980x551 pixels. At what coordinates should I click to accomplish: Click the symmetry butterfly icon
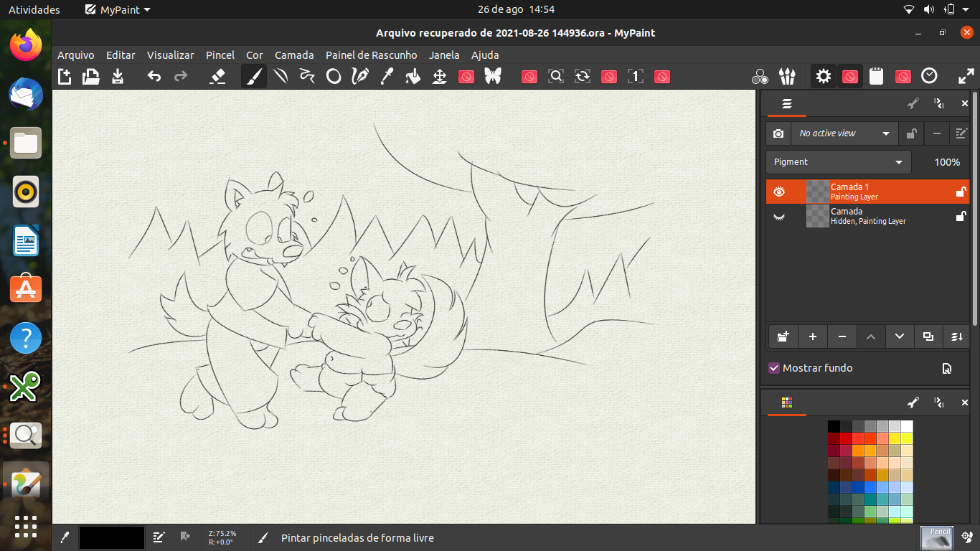tap(493, 76)
